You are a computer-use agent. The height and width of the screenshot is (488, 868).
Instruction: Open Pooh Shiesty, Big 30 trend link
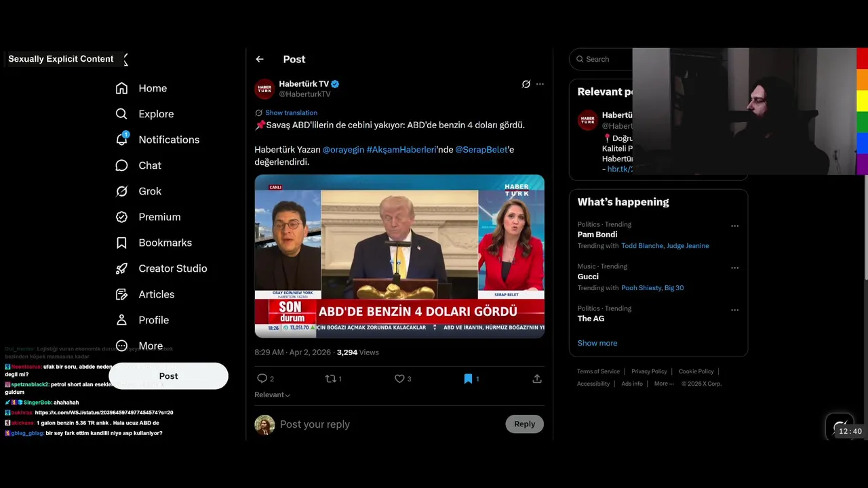[652, 287]
